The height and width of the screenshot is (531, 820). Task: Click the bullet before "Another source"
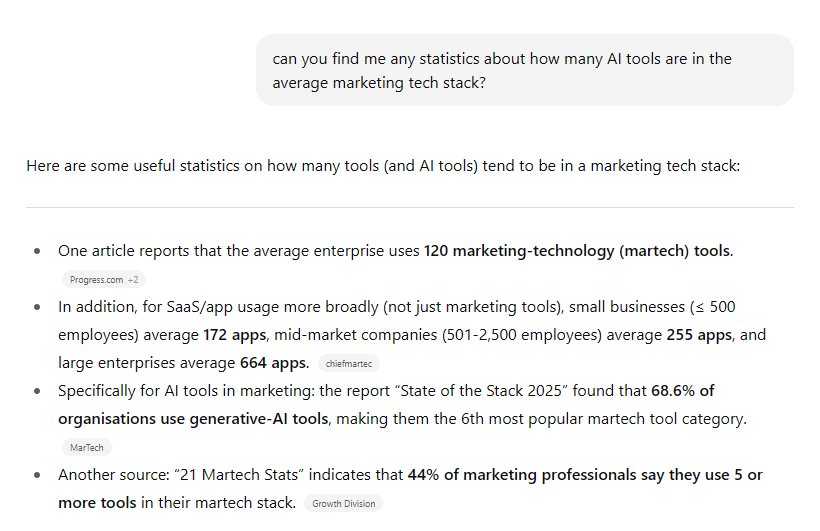coord(37,475)
